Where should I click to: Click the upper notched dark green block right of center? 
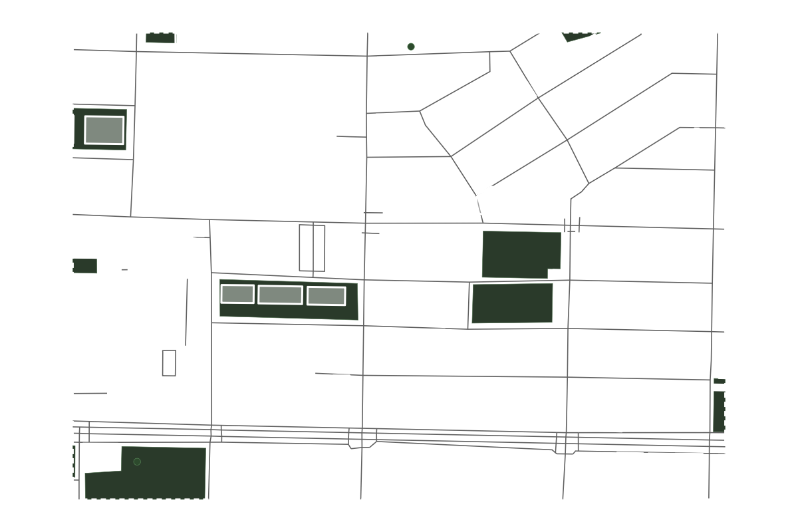point(521,255)
